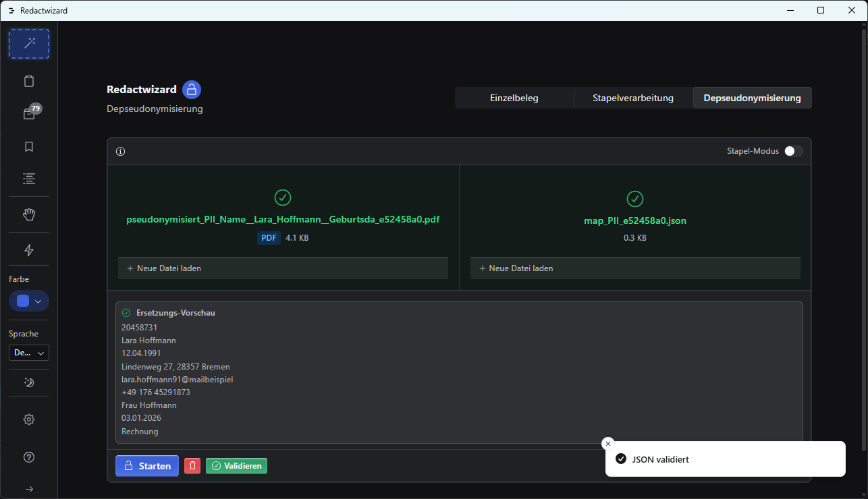
Task: Click the window's vertical scrollbar
Action: 864,239
